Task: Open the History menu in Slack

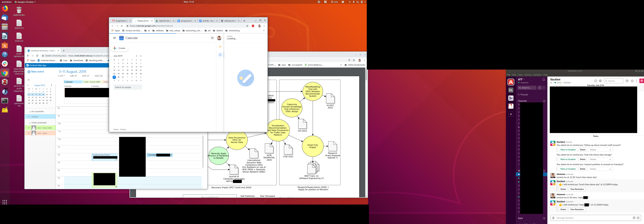Action: [528, 75]
